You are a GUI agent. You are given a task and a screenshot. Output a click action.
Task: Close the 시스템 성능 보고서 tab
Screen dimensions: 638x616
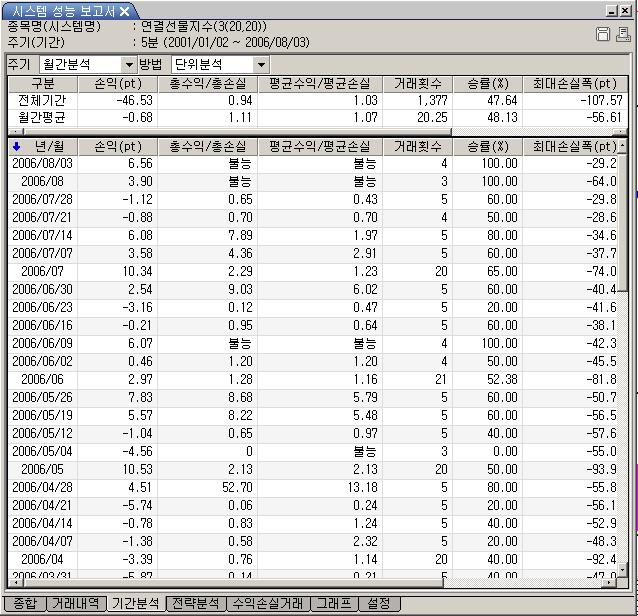point(124,12)
